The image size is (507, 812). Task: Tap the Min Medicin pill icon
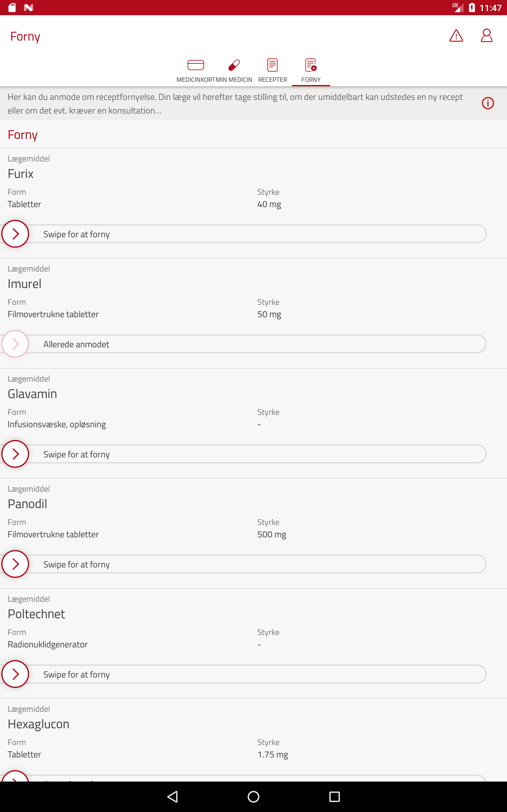click(234, 65)
